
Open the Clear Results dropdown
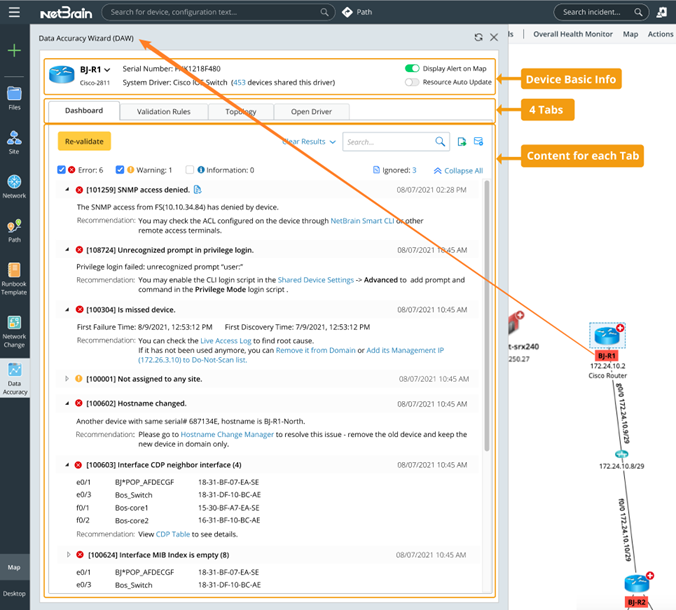tap(309, 141)
